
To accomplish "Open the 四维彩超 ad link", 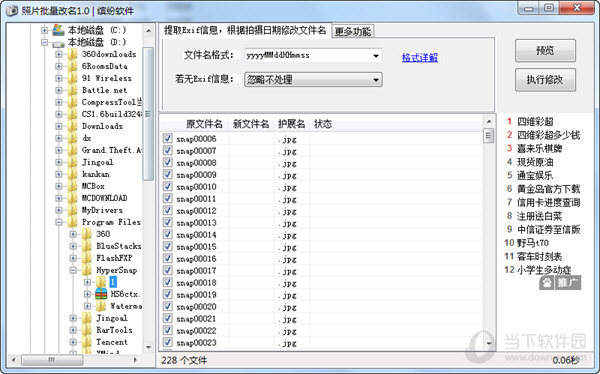I will click(535, 122).
